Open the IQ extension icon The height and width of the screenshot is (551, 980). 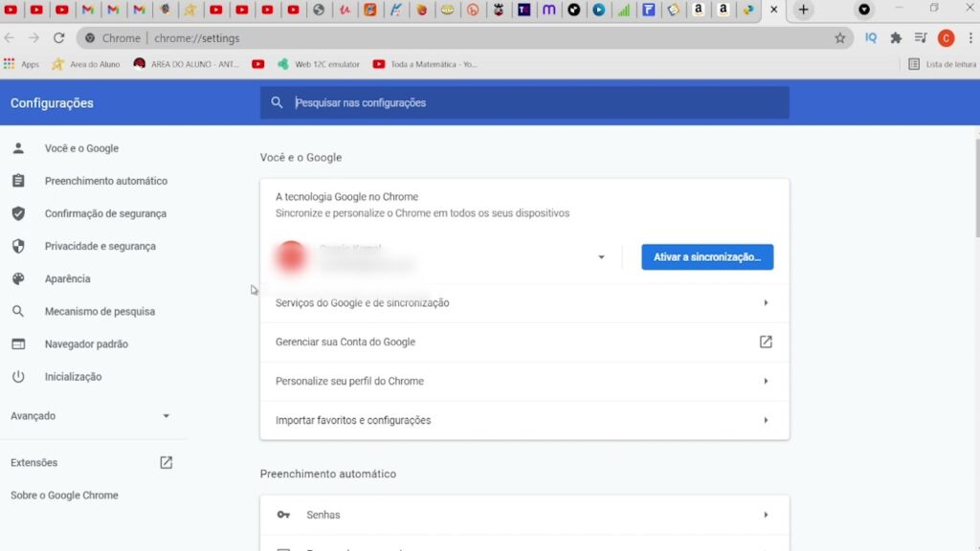pos(871,38)
